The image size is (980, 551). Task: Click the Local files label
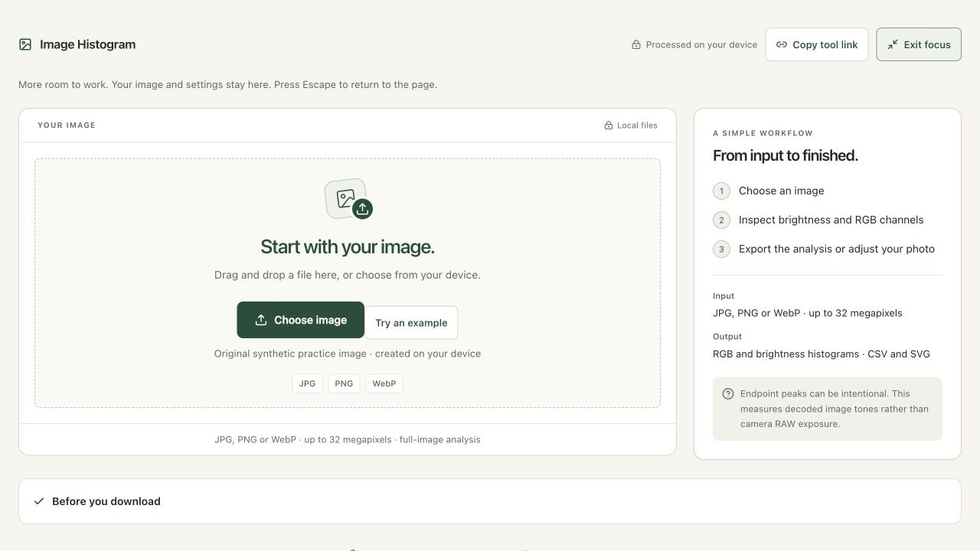(637, 126)
